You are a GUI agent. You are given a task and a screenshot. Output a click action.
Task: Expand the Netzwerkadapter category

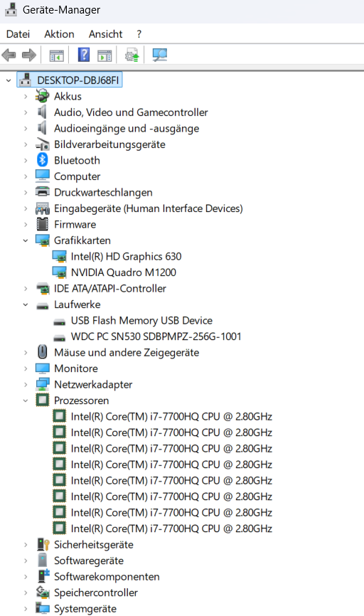pos(26,385)
